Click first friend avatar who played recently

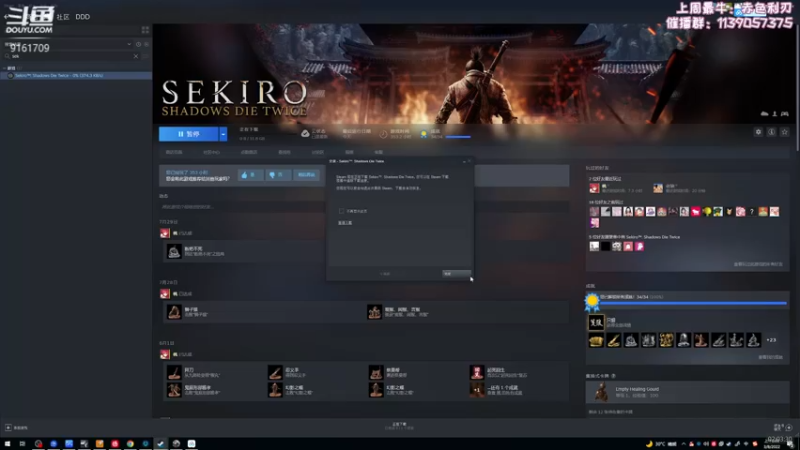tap(594, 188)
